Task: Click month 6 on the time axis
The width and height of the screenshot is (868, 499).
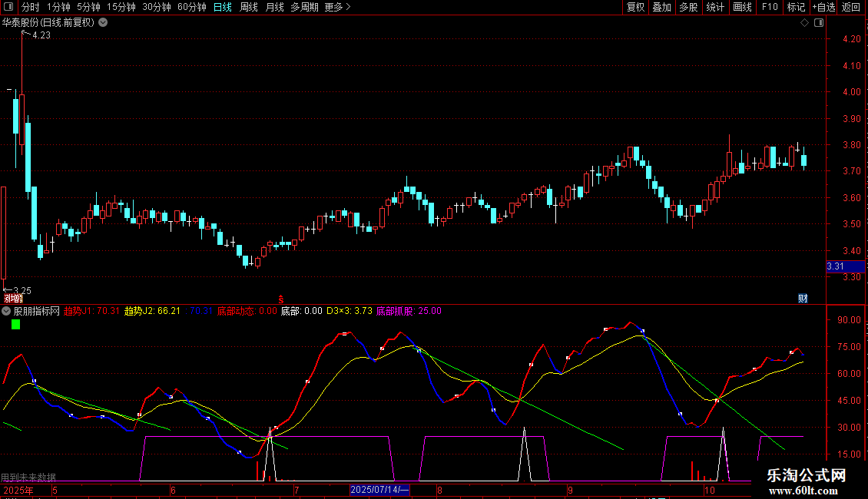Action: tap(174, 490)
